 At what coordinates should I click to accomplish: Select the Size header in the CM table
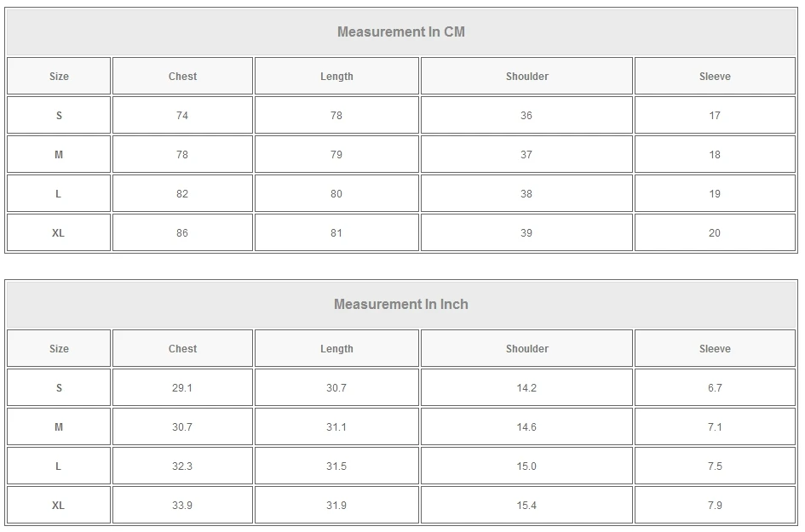(59, 77)
